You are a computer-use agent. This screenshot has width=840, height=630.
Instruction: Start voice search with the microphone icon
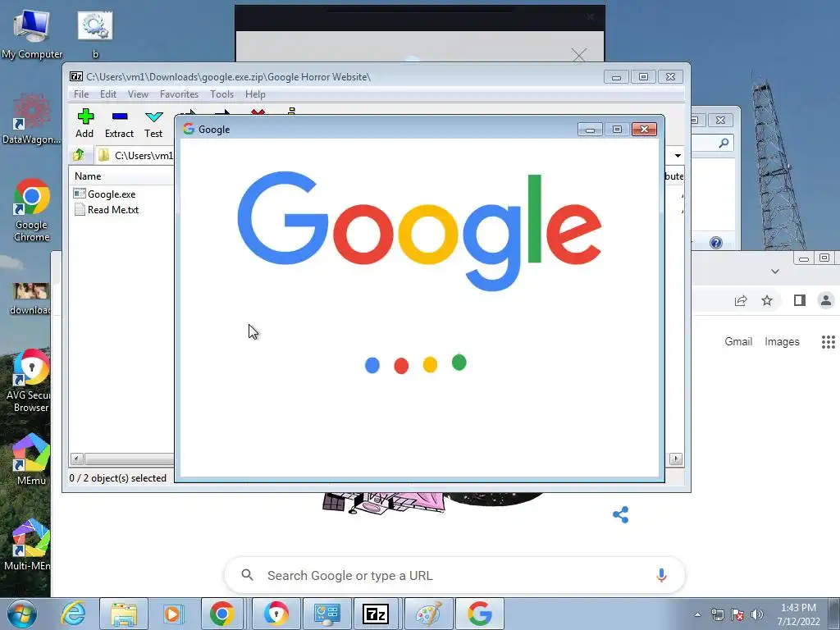661,575
